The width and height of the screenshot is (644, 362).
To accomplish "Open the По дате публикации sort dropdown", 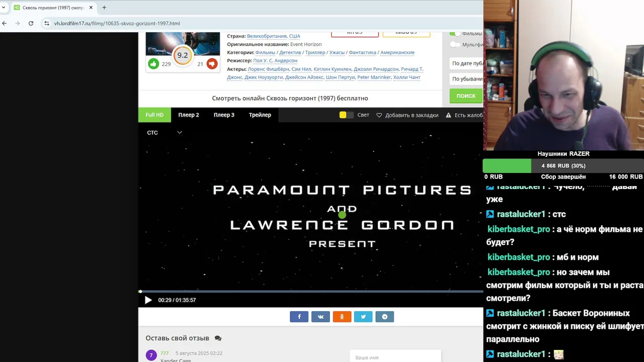I will (466, 63).
